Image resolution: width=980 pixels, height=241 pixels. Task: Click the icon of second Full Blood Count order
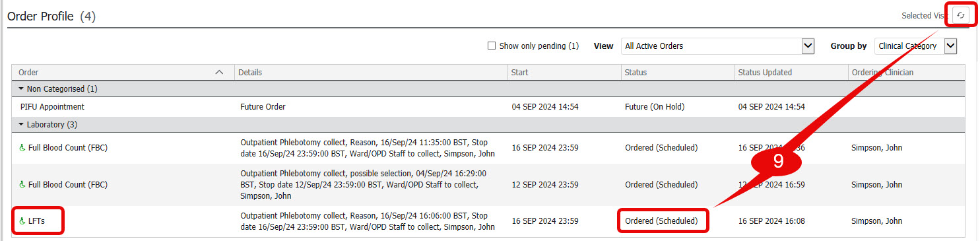coord(22,185)
